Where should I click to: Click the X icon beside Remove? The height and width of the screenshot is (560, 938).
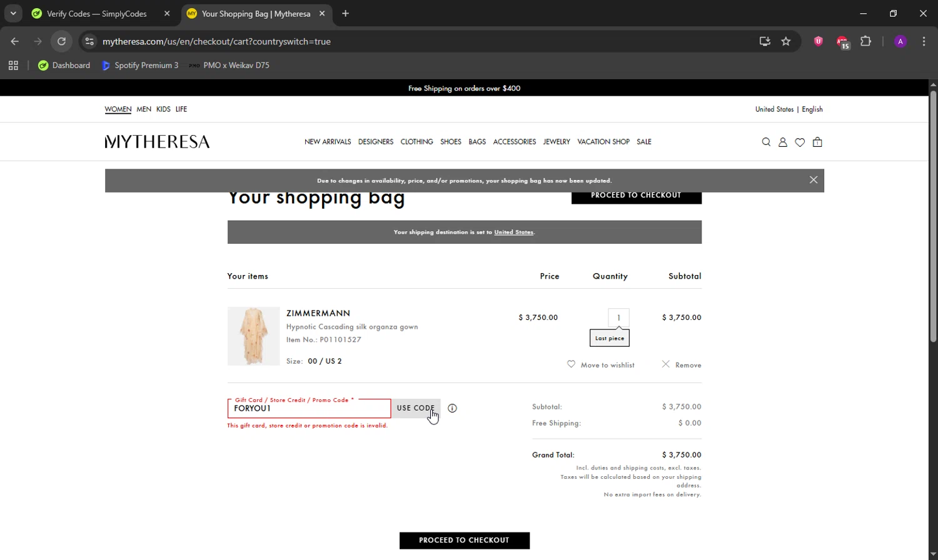666,364
